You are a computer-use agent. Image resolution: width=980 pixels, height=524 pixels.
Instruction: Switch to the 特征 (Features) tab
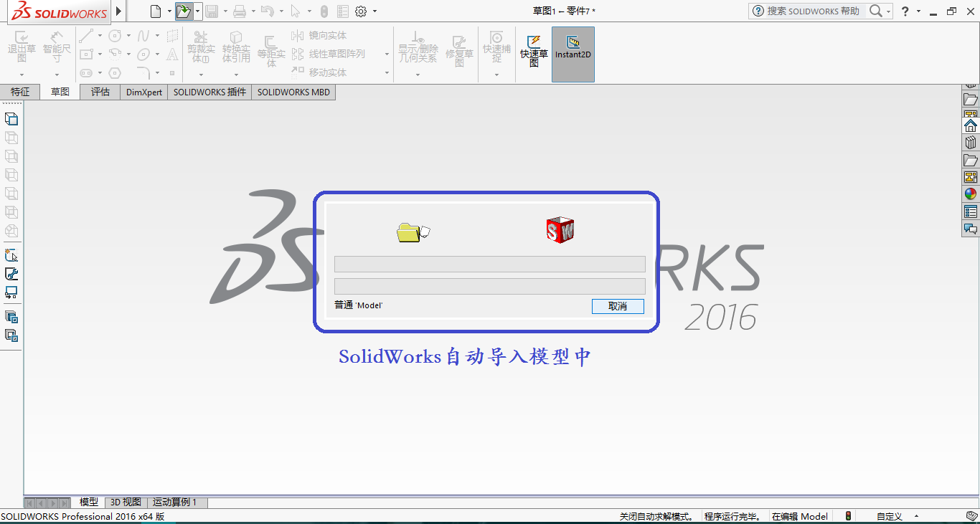[x=20, y=92]
